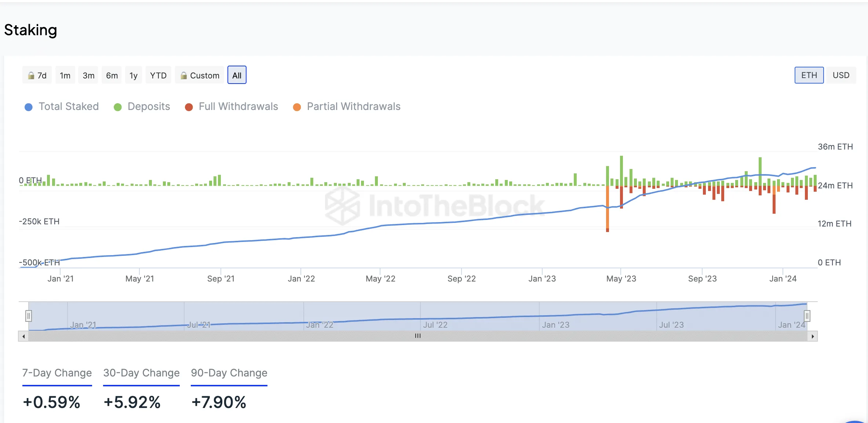Switch the chart units to USD
This screenshot has width=868, height=423.
tap(841, 75)
